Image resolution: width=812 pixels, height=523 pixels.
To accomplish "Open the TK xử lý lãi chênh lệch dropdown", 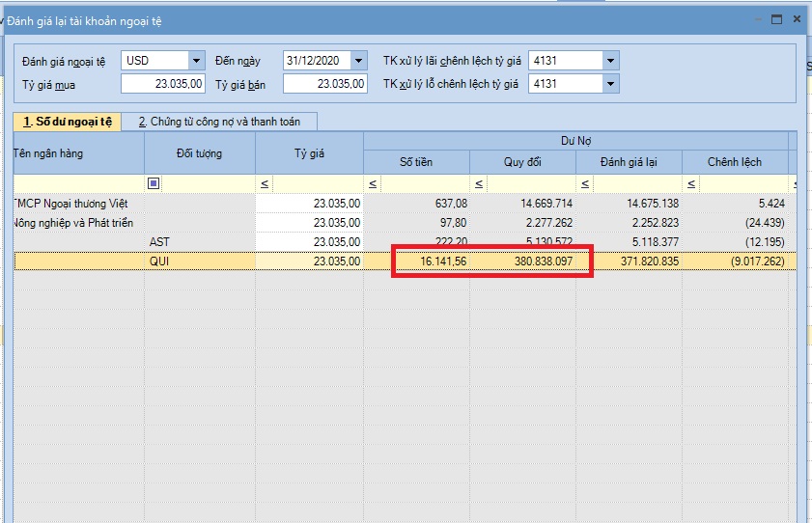I will [610, 61].
